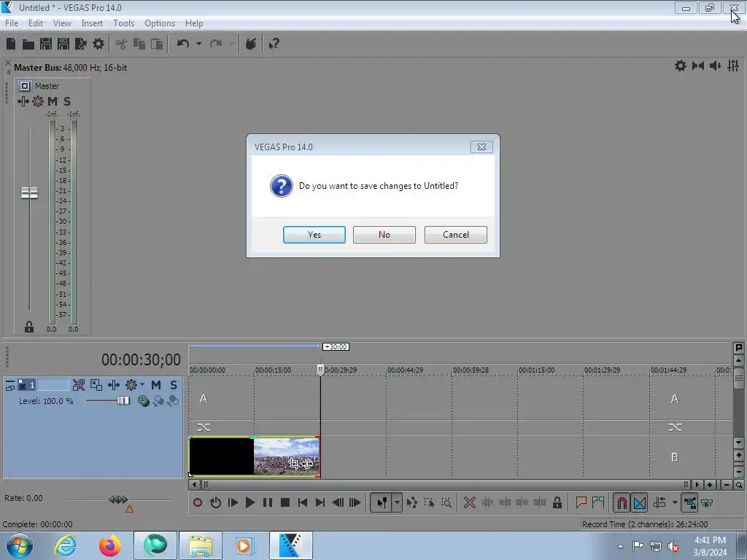This screenshot has width=747, height=560.
Task: Click Play From Start button
Action: tap(233, 502)
